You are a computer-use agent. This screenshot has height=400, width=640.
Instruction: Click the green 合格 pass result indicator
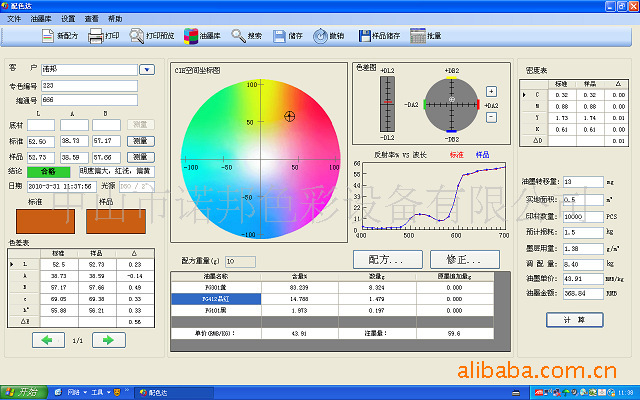pyautogui.click(x=49, y=172)
